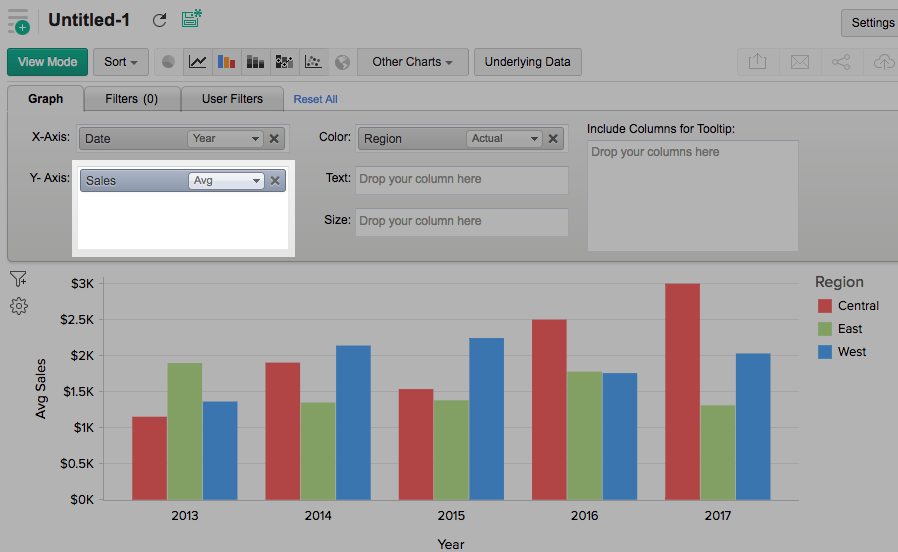The width and height of the screenshot is (898, 552).
Task: Select the bar chart type icon
Action: [x=227, y=62]
